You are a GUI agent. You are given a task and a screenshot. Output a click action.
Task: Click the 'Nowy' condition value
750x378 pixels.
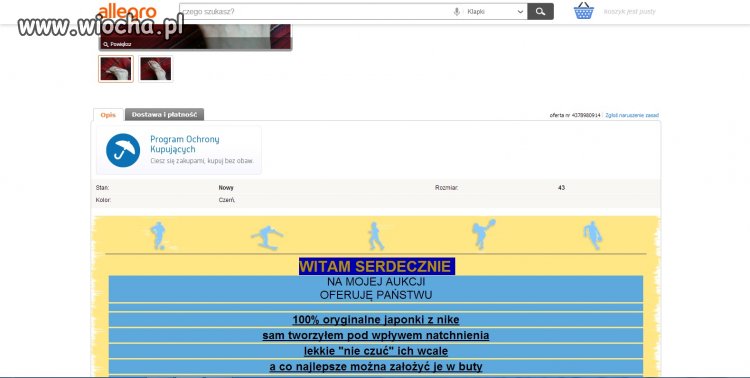226,188
